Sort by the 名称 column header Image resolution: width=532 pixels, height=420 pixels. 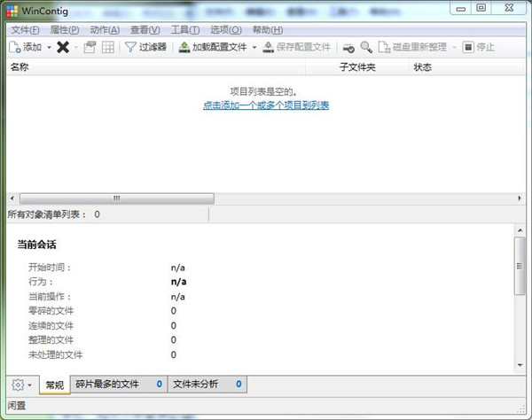(156, 67)
